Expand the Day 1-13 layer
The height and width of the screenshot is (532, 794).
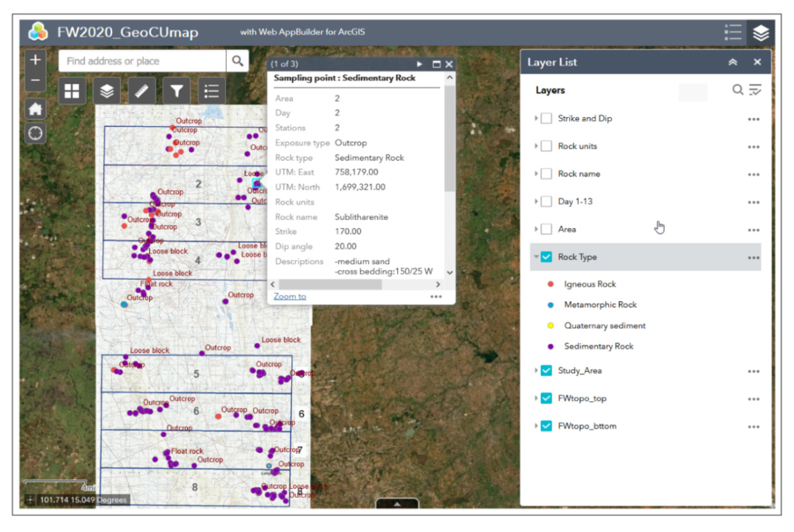pos(536,201)
